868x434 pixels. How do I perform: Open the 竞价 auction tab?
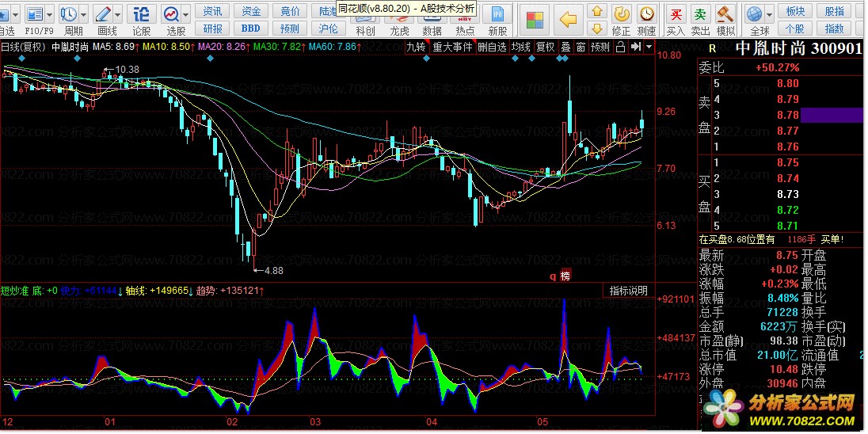pos(290,12)
